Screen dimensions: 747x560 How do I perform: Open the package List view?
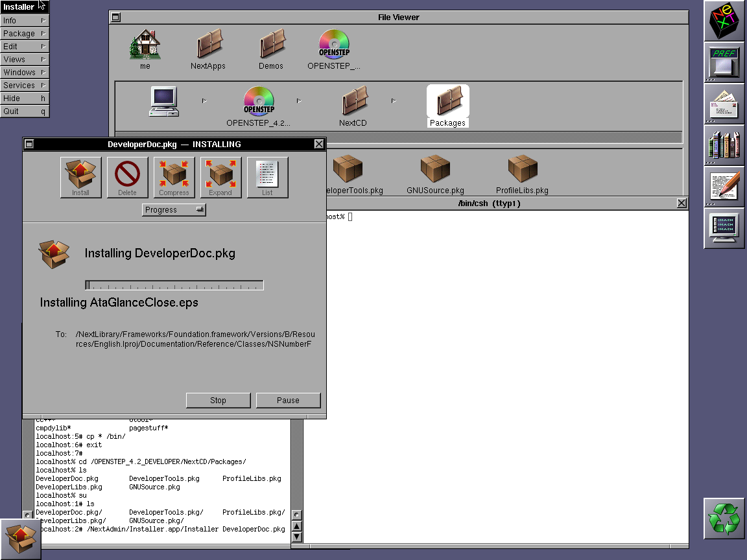pyautogui.click(x=267, y=176)
